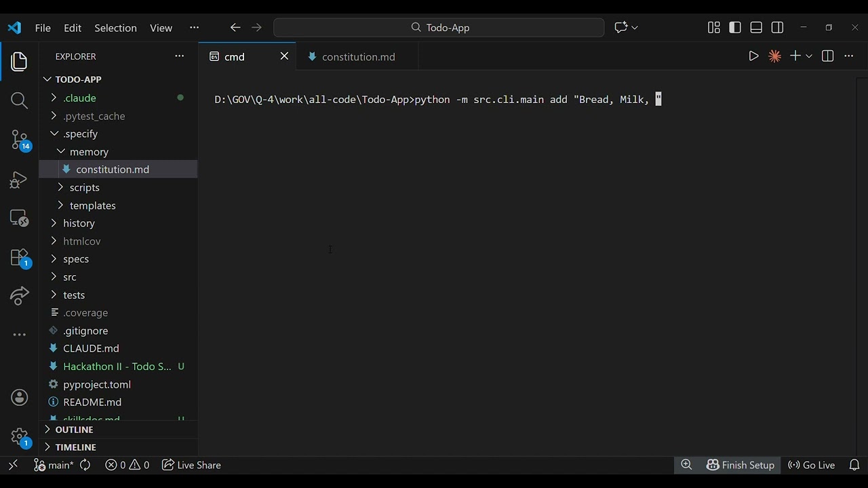
Task: Expand the htmlcov folder
Action: click(118, 241)
